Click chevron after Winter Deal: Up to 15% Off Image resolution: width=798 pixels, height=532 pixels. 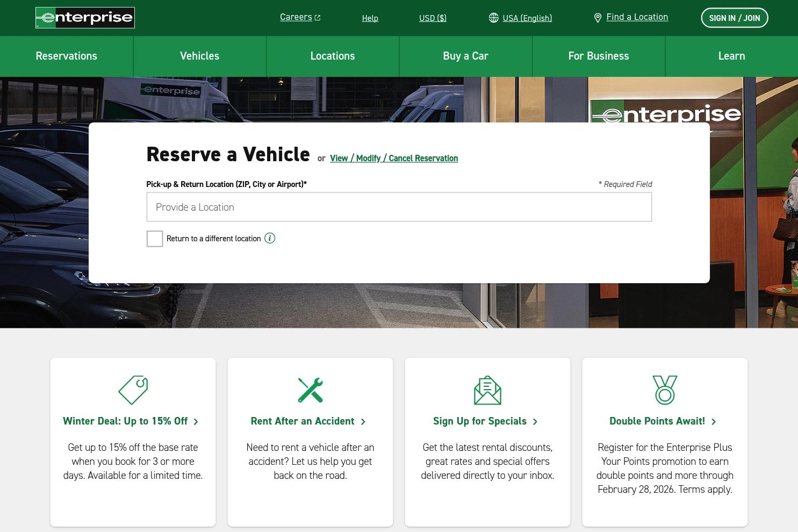pos(196,422)
